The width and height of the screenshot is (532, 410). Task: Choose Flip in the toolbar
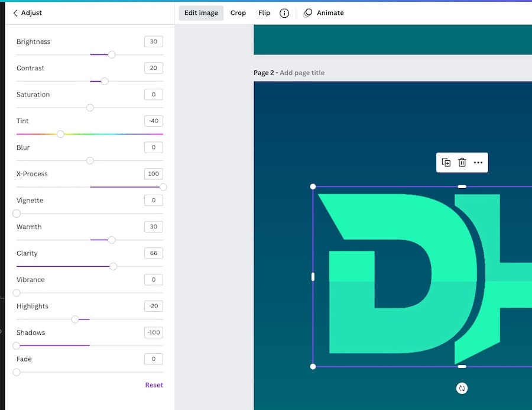[264, 13]
